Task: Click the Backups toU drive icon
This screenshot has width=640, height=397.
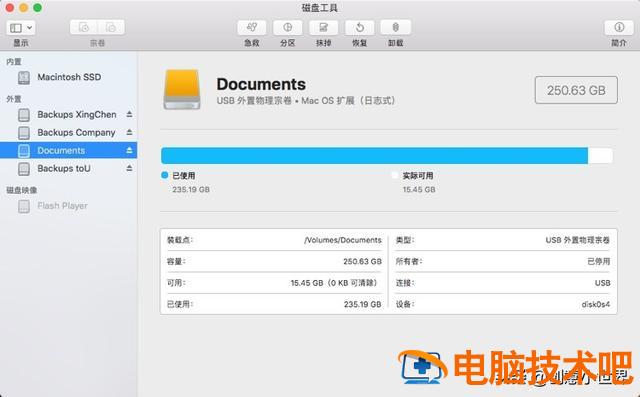Action: pos(24,169)
